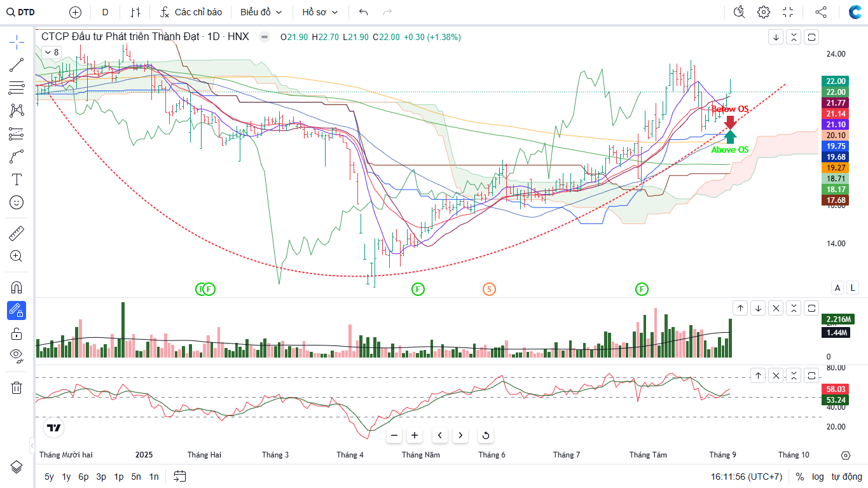
Task: Click the undo arrow button
Action: [364, 12]
